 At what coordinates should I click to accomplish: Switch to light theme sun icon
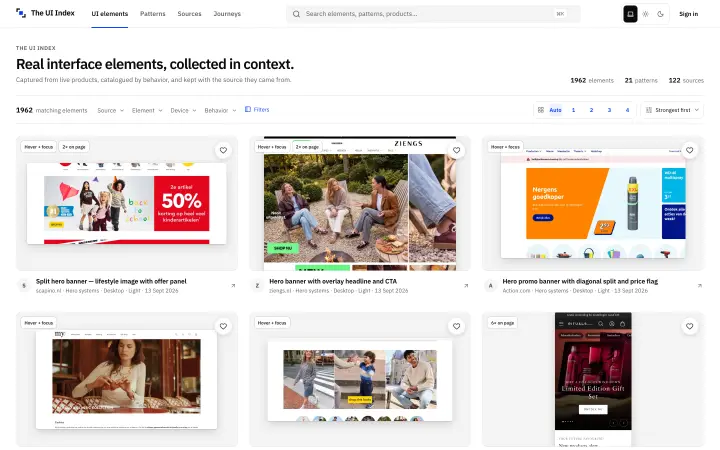pos(646,14)
